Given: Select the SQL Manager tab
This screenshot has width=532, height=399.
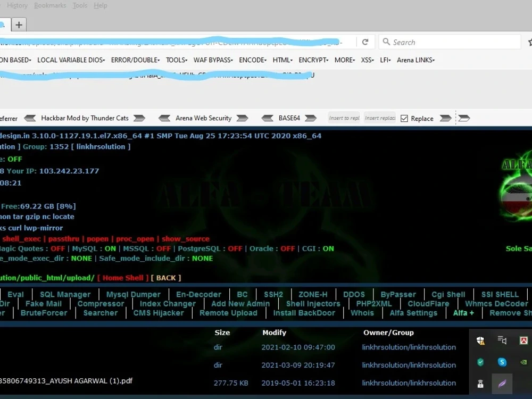Looking at the screenshot, I should (65, 295).
